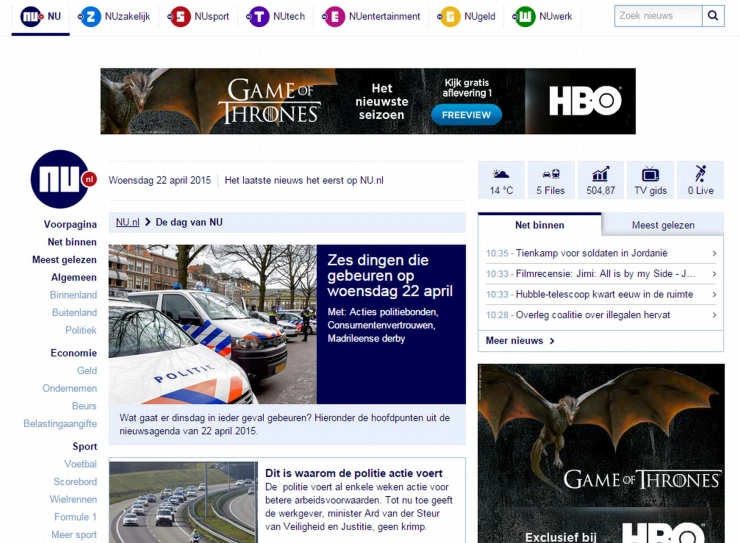Click the NU logo icon in top navigation

(x=32, y=17)
